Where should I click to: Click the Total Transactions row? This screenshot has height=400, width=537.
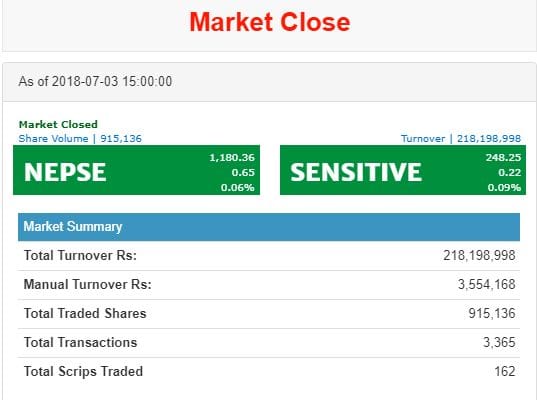click(x=269, y=343)
